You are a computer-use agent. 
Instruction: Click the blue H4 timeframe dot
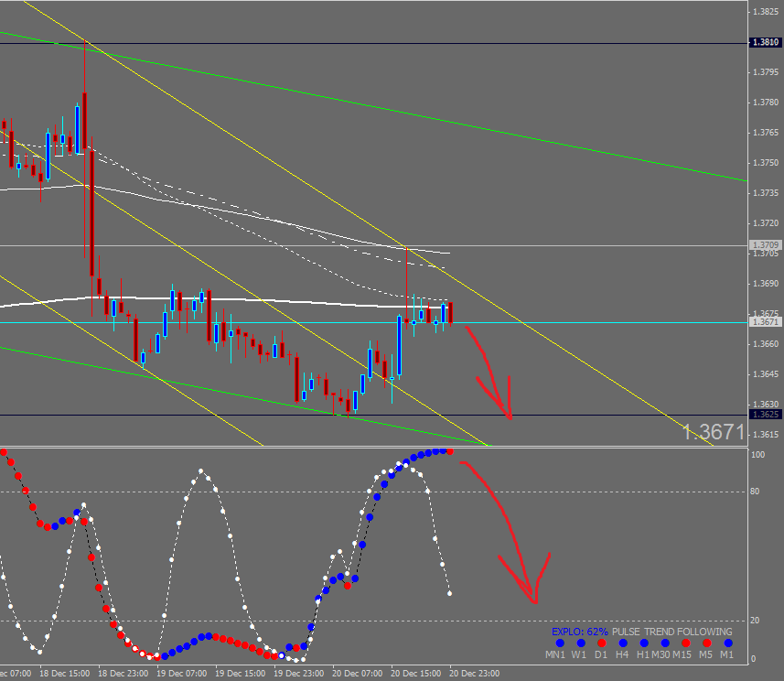coord(623,643)
